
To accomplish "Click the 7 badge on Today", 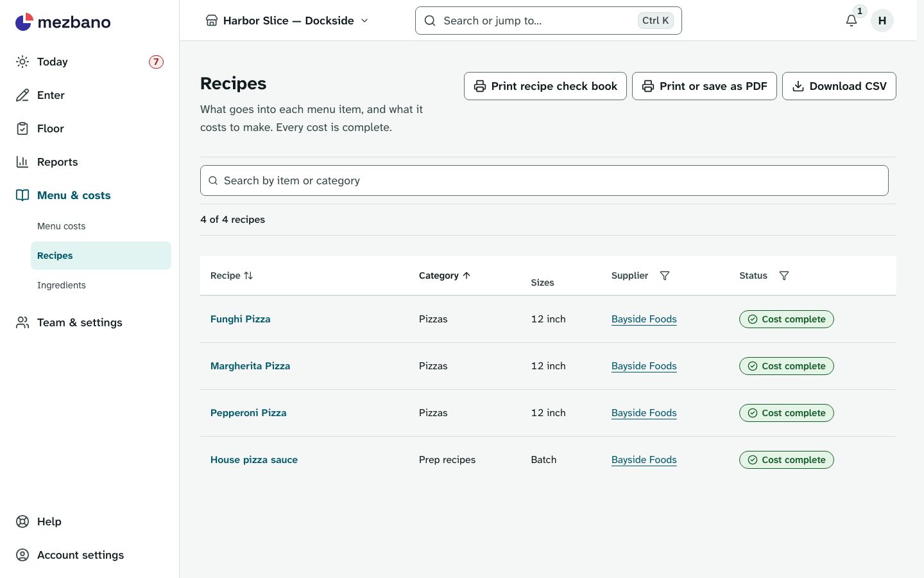I will pyautogui.click(x=156, y=62).
